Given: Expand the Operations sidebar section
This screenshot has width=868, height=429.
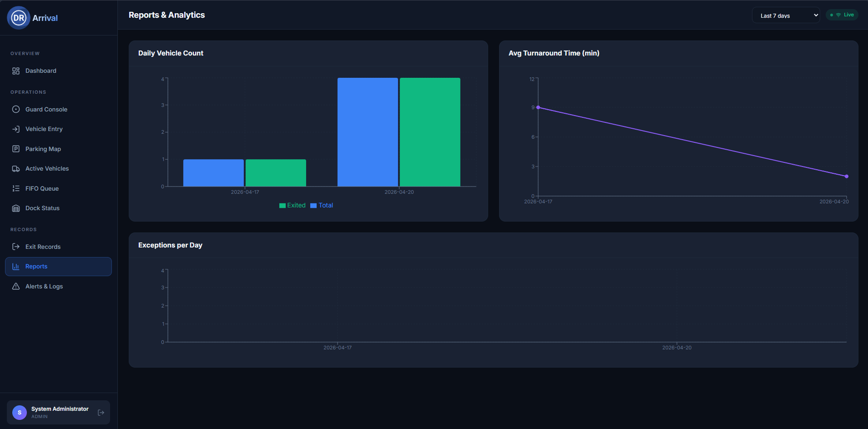Looking at the screenshot, I should coord(28,92).
